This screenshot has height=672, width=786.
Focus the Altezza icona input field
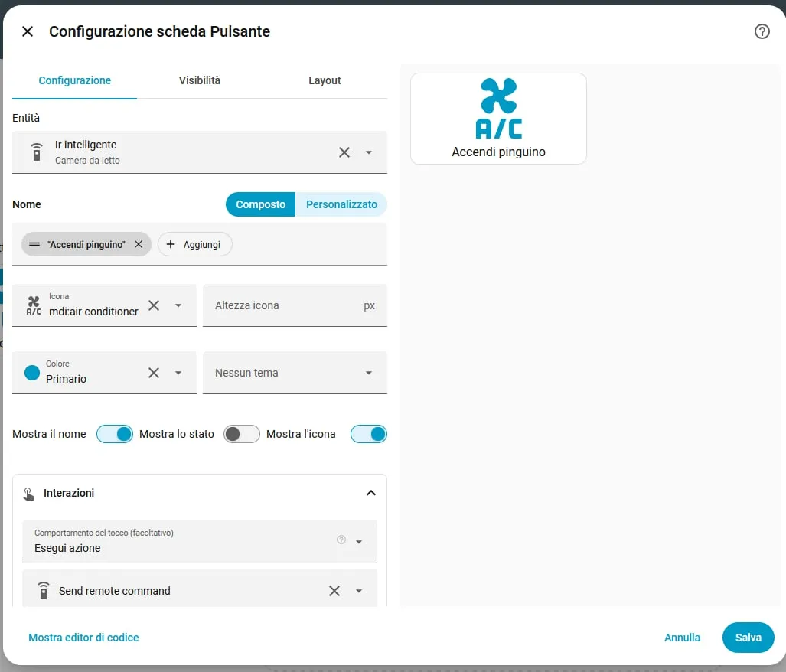click(295, 305)
